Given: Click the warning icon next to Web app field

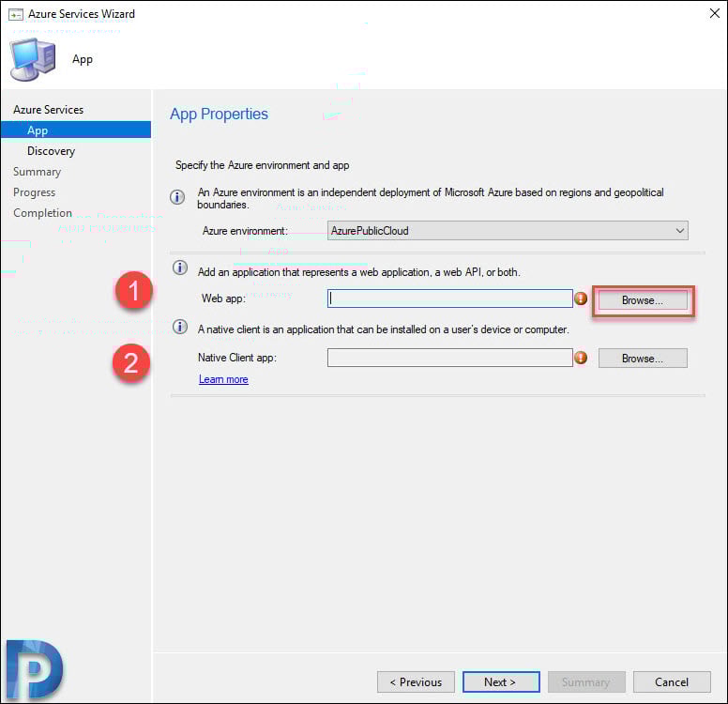Looking at the screenshot, I should pyautogui.click(x=581, y=298).
